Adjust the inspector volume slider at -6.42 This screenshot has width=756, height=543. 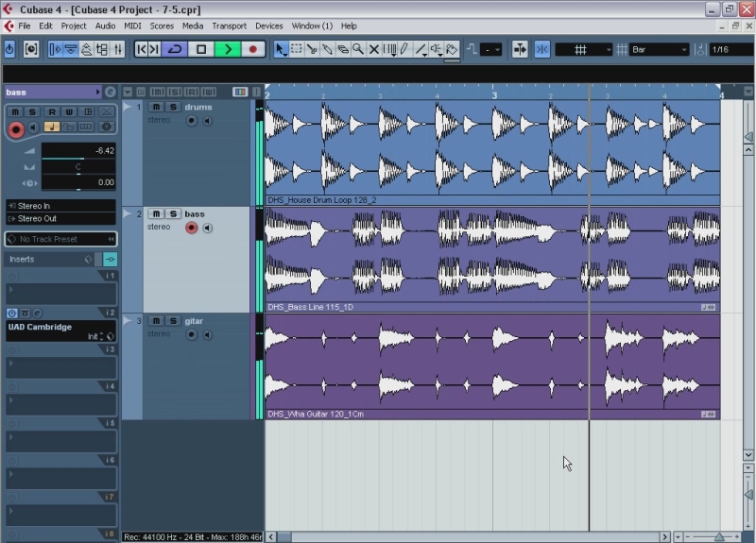(78, 151)
